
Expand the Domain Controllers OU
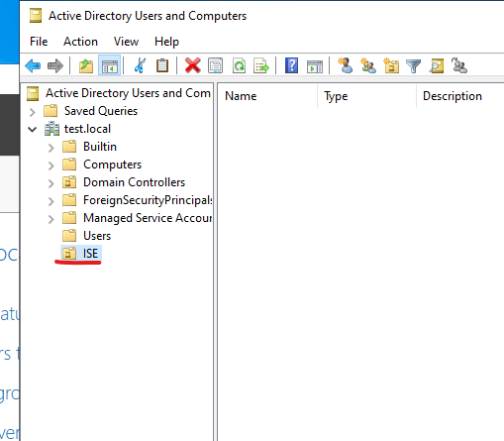click(50, 183)
